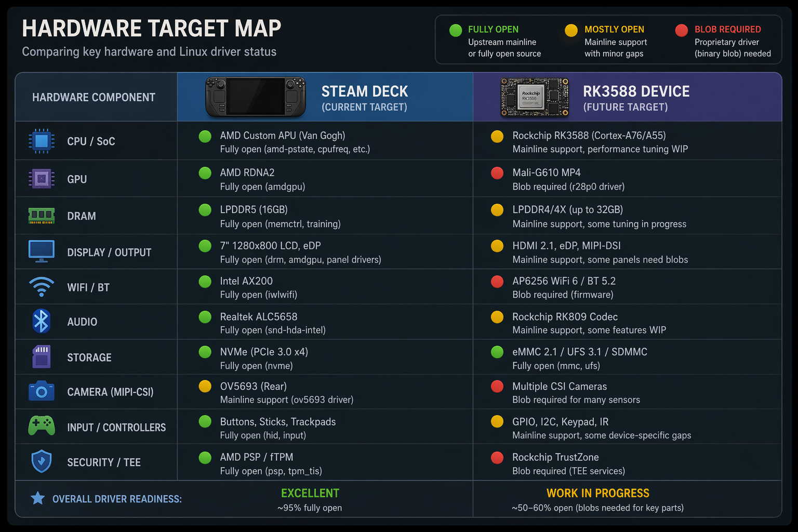Select the WiFi signal icon
The height and width of the screenshot is (532, 798).
point(41,286)
